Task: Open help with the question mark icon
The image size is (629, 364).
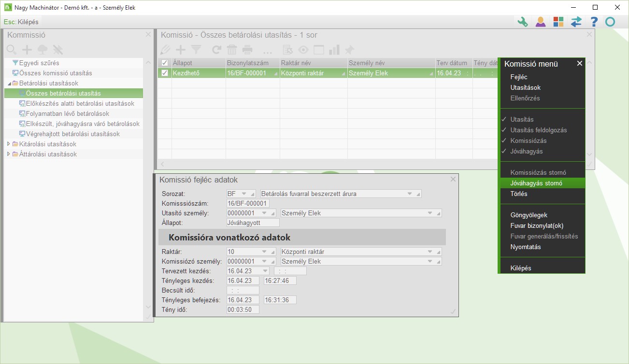Action: (x=594, y=22)
